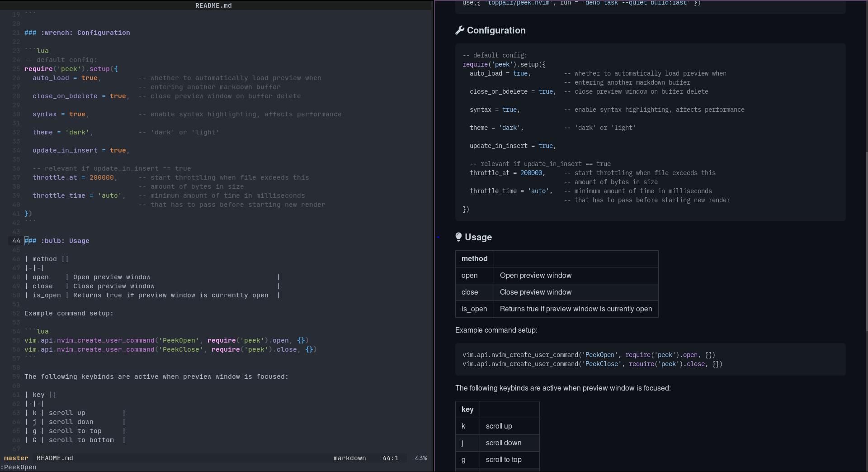Click the PeekOpen command line in editor
The width and height of the screenshot is (868, 472).
coord(166,340)
